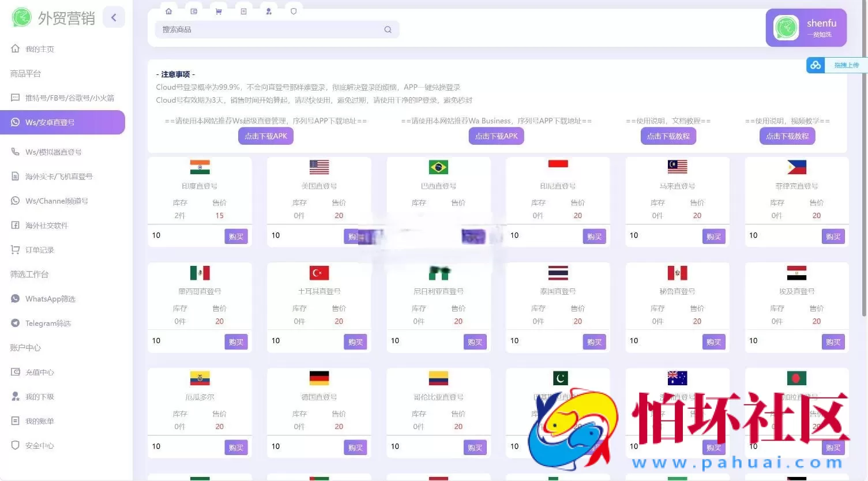
Task: Open the 订单记录 menu entry
Action: click(x=39, y=249)
